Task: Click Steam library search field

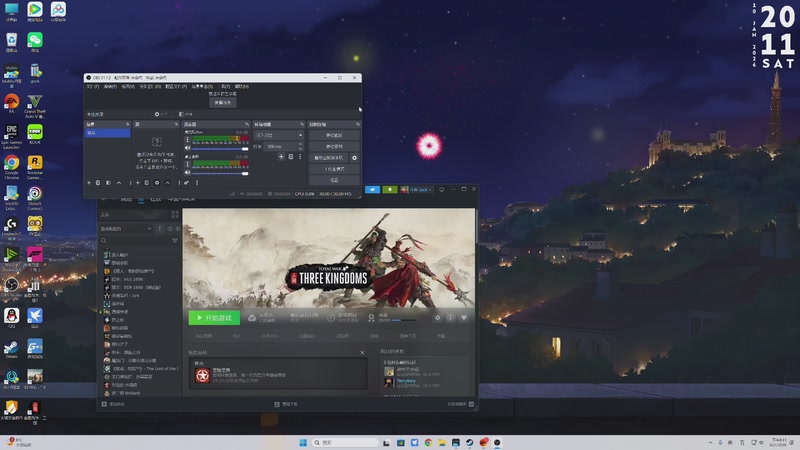Action: pyautogui.click(x=135, y=240)
